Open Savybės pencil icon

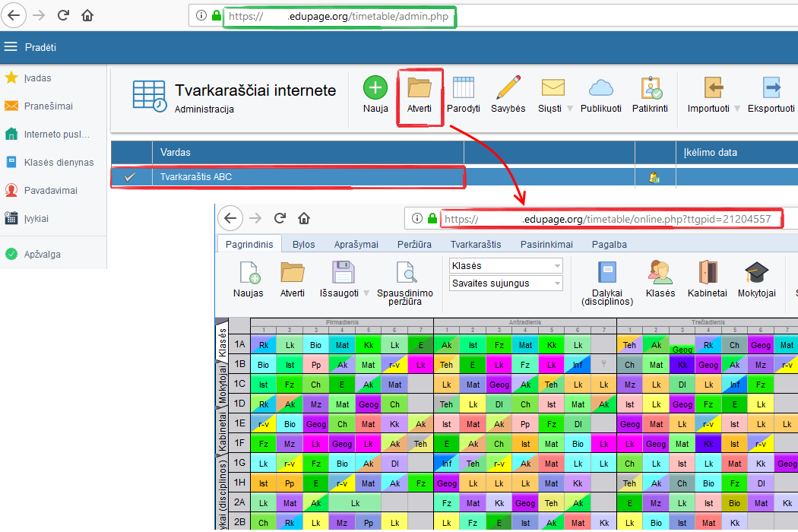point(508,88)
